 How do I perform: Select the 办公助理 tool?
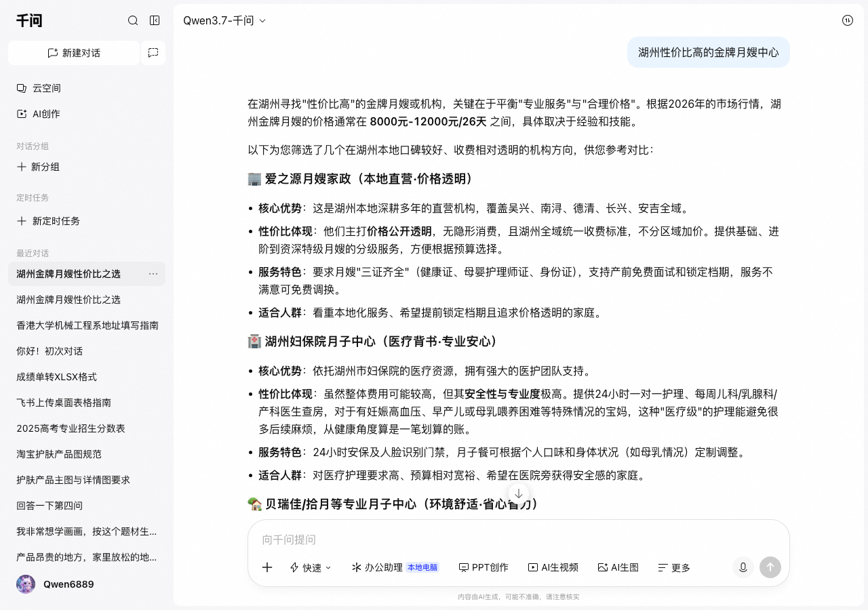click(x=395, y=567)
